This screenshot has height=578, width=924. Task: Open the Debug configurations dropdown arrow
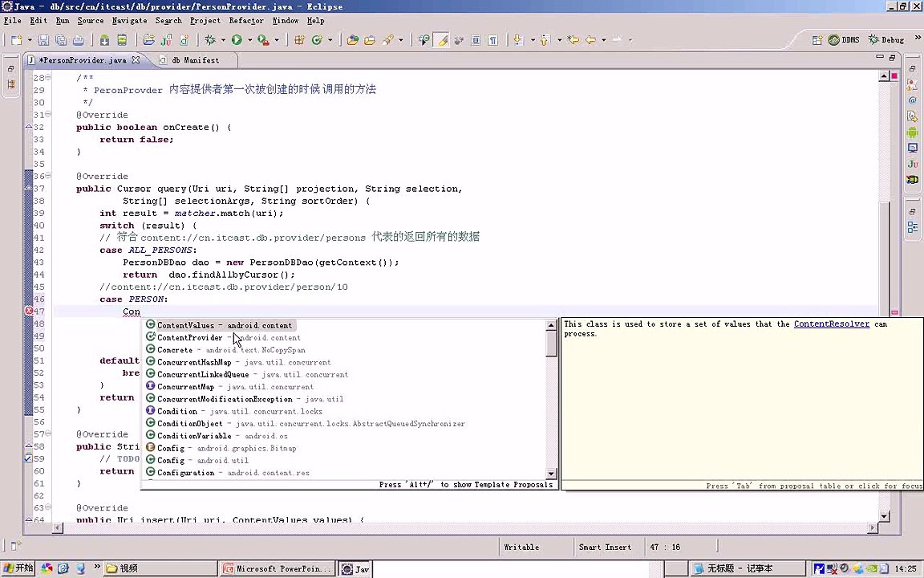pos(223,40)
